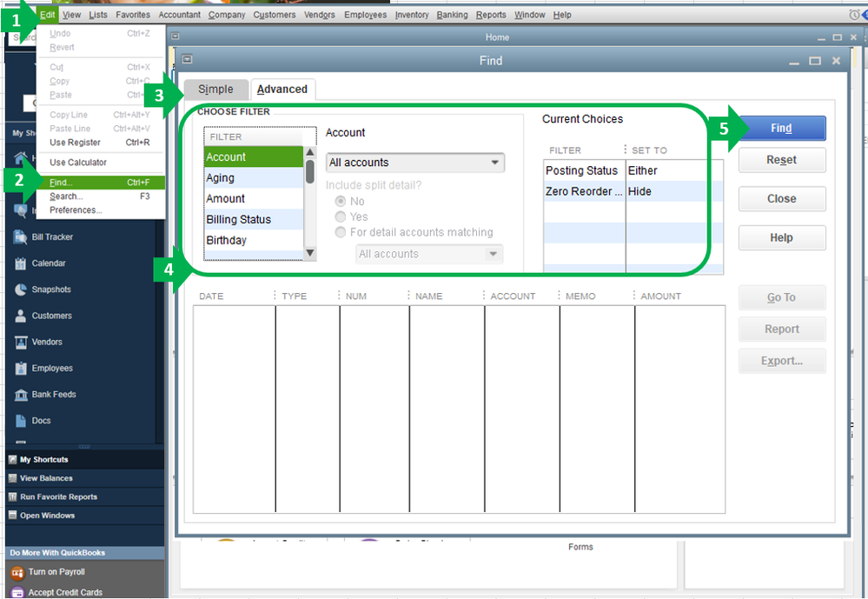Image resolution: width=868 pixels, height=599 pixels.
Task: Choose Use Calculator from Edit menu
Action: pos(102,163)
